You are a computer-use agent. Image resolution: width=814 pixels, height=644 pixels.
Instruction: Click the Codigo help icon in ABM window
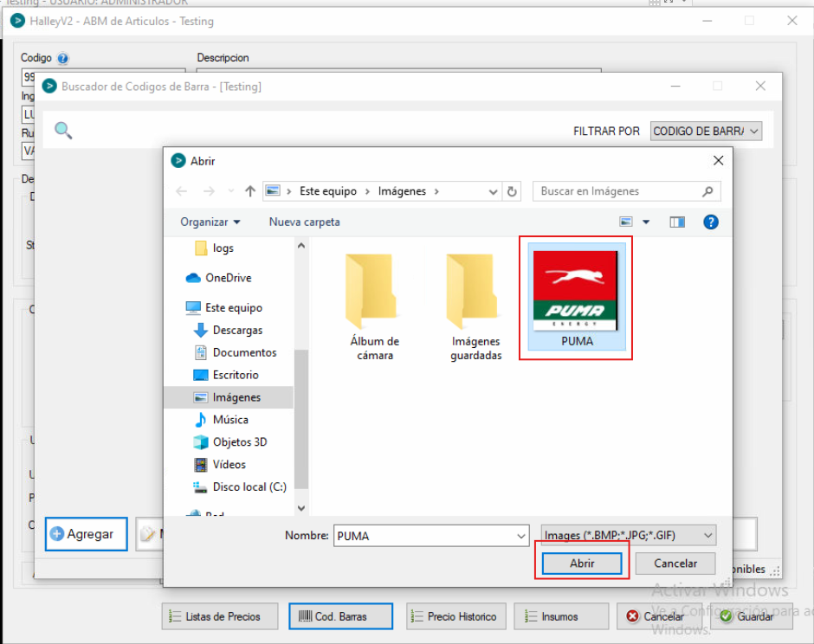[x=63, y=58]
